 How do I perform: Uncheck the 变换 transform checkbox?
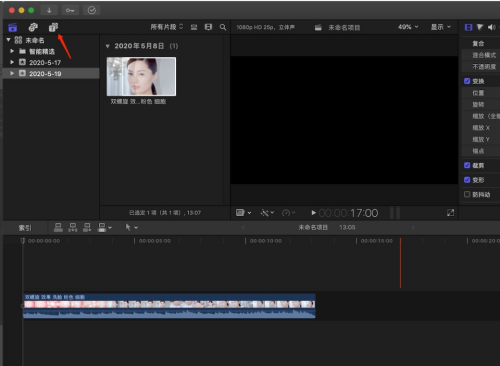coord(467,81)
